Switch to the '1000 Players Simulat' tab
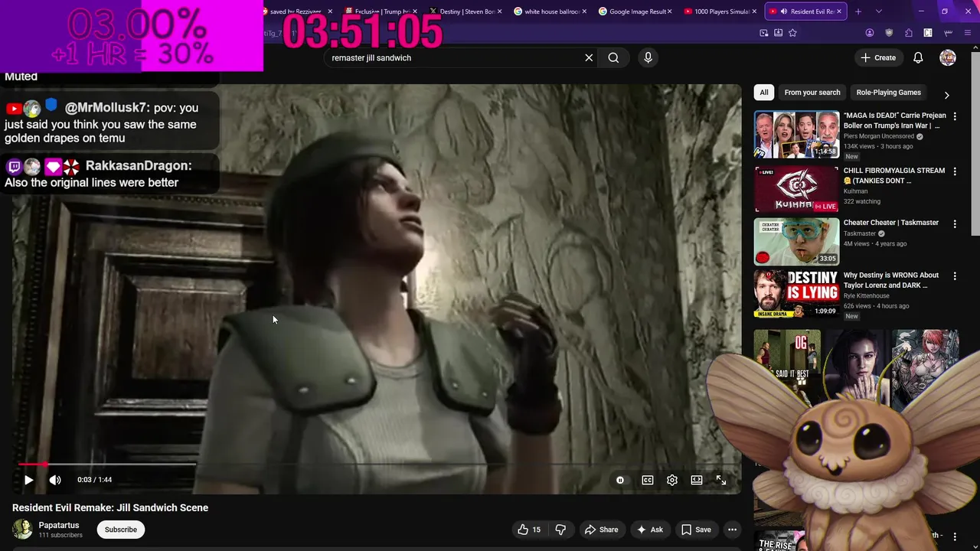Image resolution: width=980 pixels, height=551 pixels. click(x=720, y=11)
